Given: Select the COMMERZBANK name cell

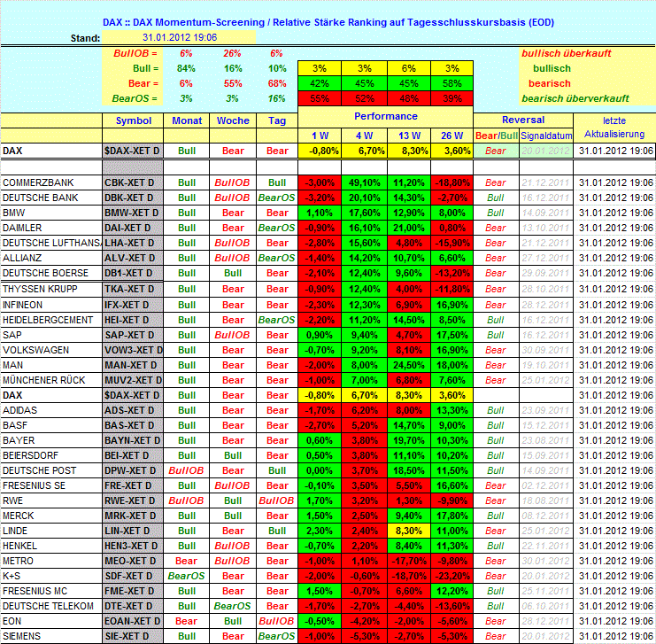Looking at the screenshot, I should pyautogui.click(x=51, y=182).
